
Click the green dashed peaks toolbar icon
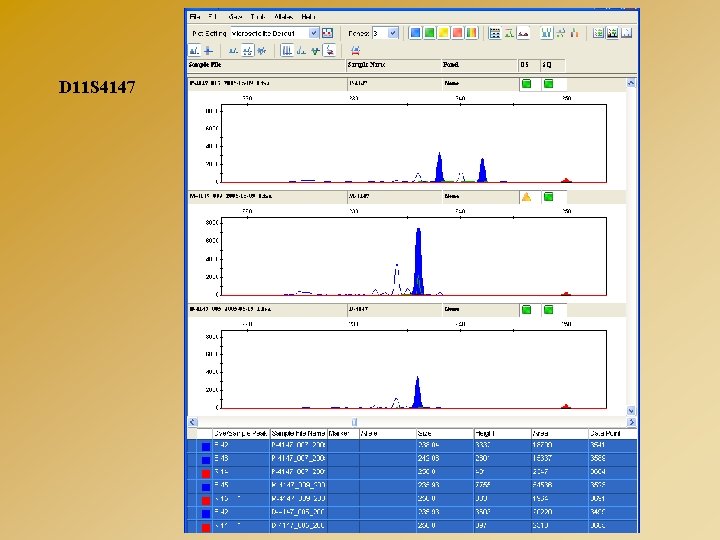(561, 33)
